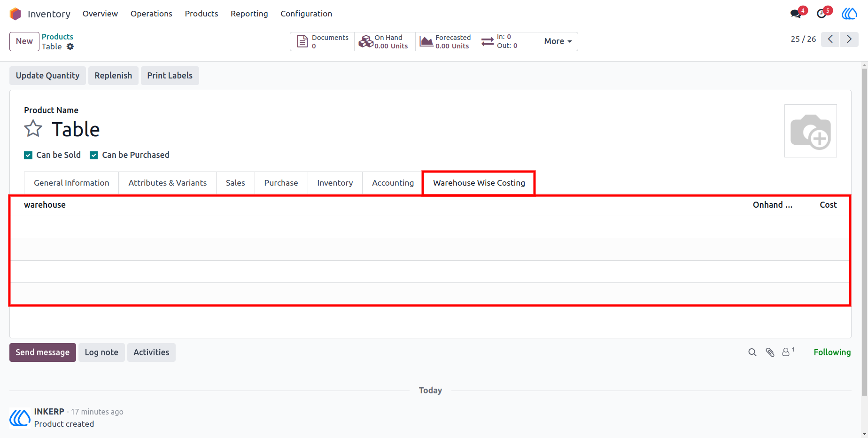Click the Update Quantity button
Viewport: 868px width, 438px height.
point(47,76)
